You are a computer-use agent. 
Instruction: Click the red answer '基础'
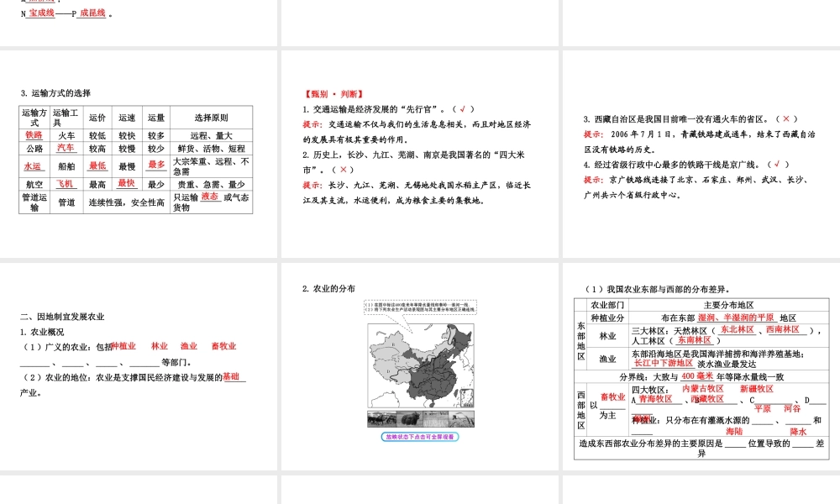click(232, 376)
